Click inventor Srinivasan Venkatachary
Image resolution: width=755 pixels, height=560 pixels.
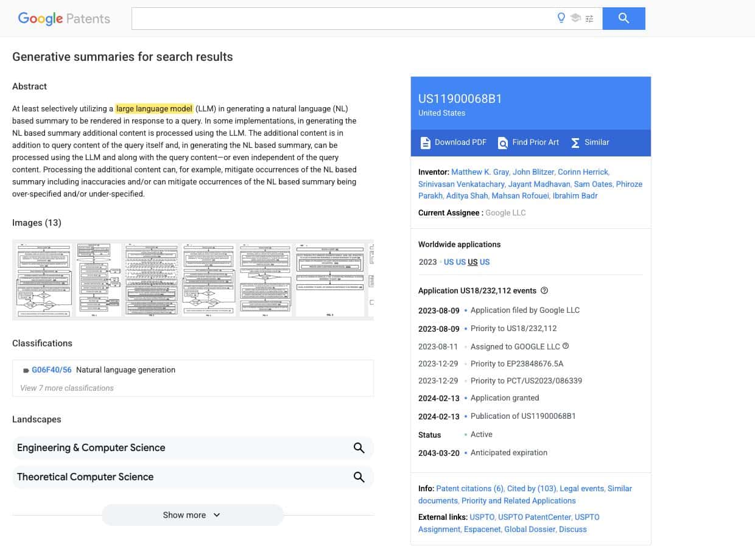[x=461, y=184]
